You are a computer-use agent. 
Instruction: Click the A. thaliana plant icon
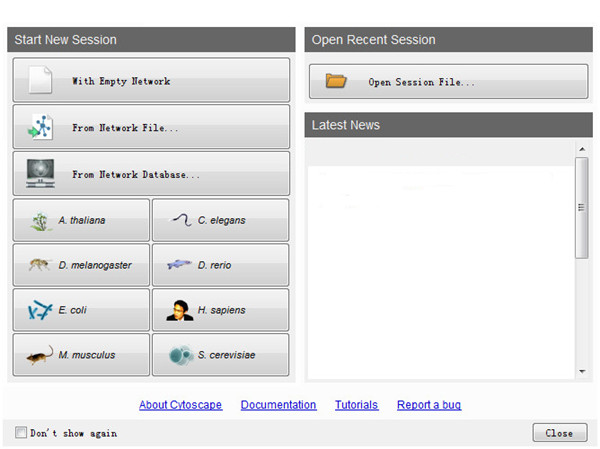[x=41, y=220]
